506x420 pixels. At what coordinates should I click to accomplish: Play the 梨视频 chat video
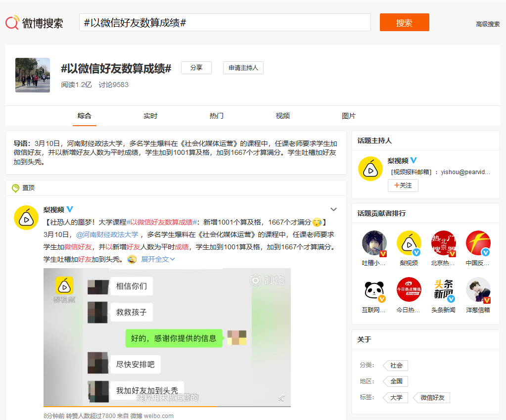[x=167, y=337]
